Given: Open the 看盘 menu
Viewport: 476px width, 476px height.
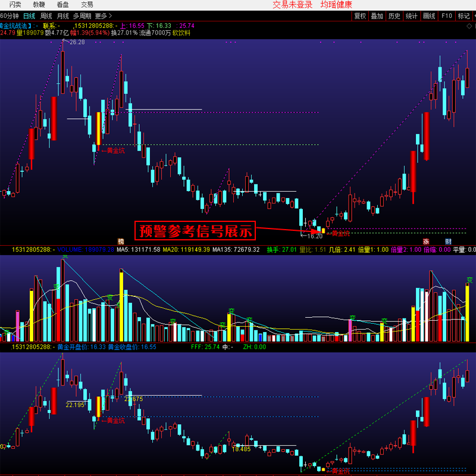Looking at the screenshot, I should pyautogui.click(x=62, y=5).
